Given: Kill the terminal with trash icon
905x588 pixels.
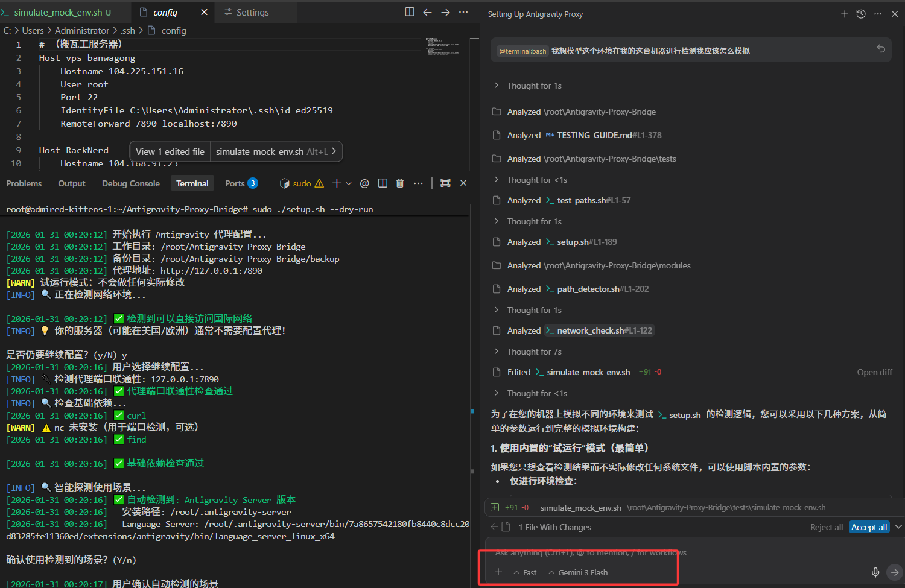Looking at the screenshot, I should 400,183.
